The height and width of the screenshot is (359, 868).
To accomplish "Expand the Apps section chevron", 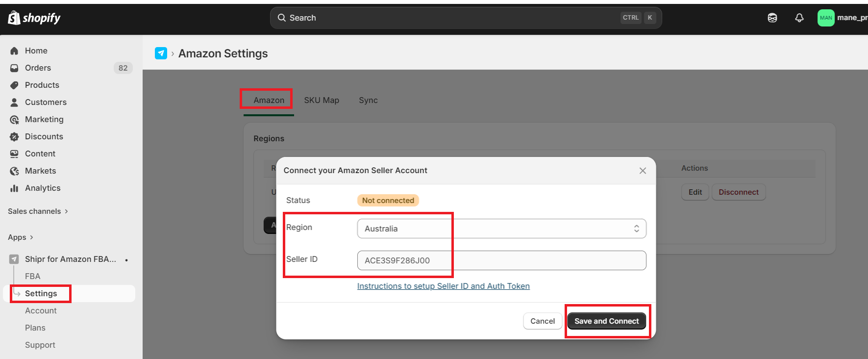I will (x=31, y=237).
